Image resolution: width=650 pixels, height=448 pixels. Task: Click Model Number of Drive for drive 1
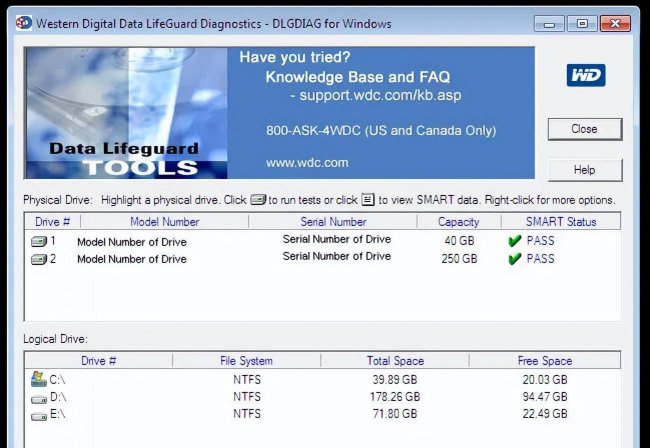tap(132, 242)
